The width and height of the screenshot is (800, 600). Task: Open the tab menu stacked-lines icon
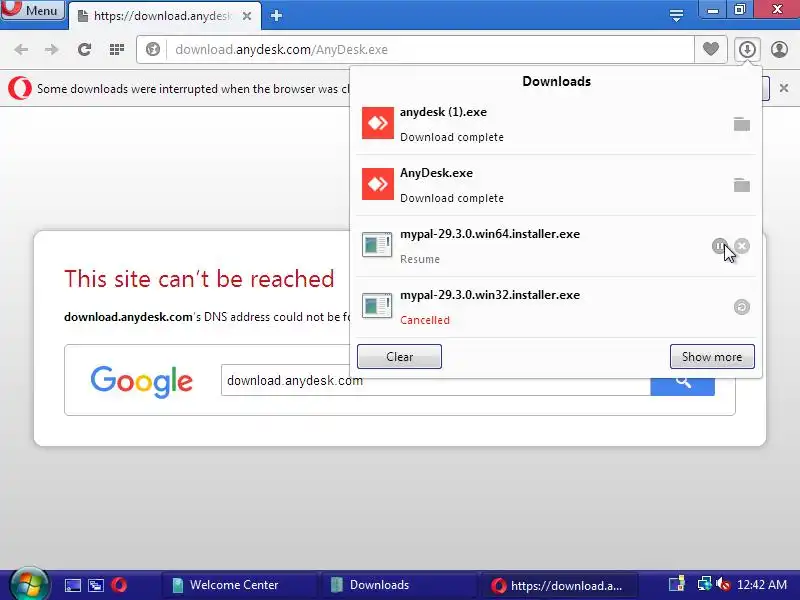pyautogui.click(x=676, y=15)
